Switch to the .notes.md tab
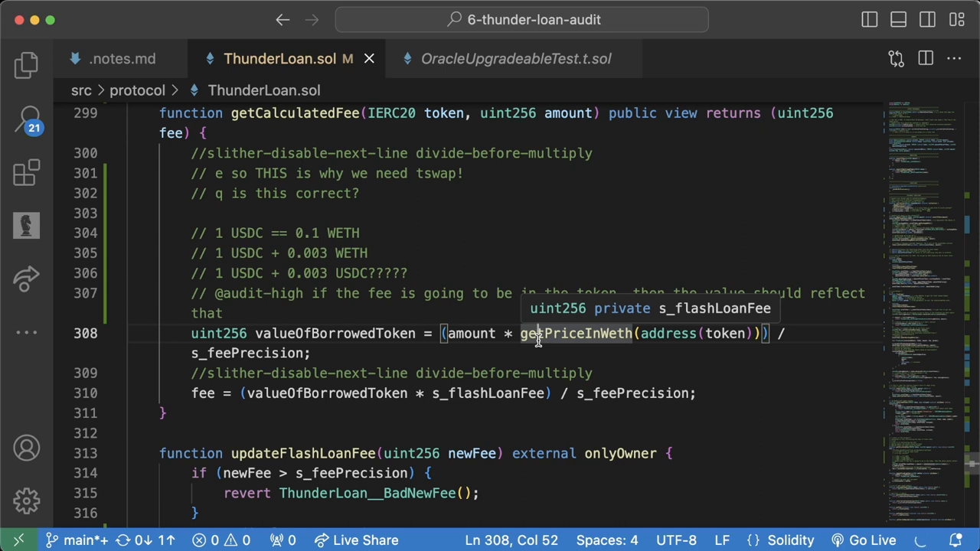Image resolution: width=980 pixels, height=551 pixels. pyautogui.click(x=122, y=59)
